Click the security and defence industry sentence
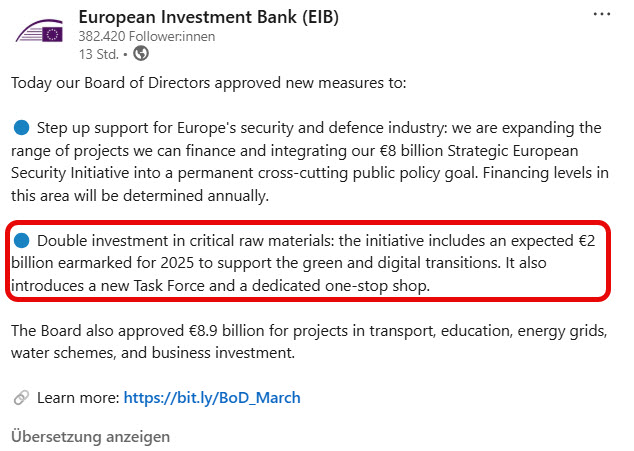The image size is (634, 451). 310,162
